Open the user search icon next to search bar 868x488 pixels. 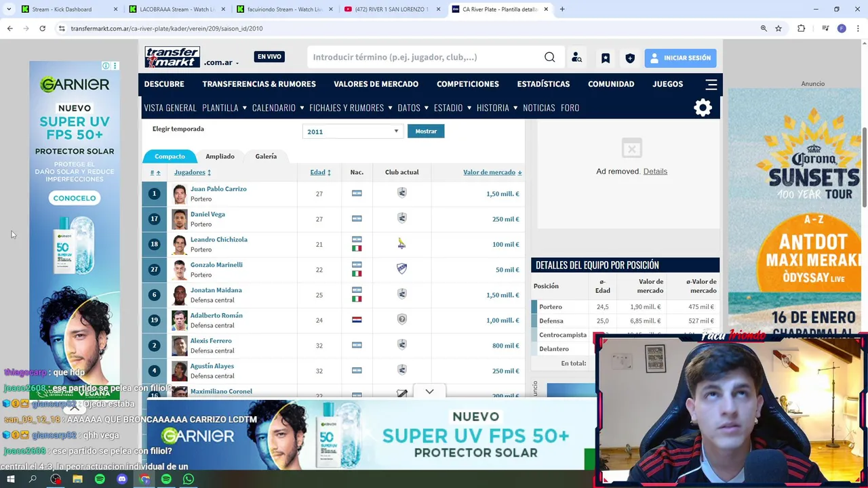click(576, 58)
